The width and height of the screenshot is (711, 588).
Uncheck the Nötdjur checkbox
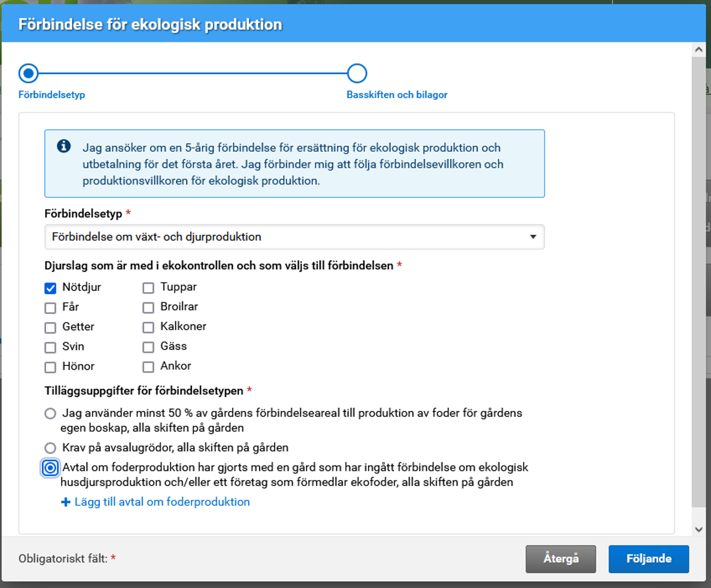[x=50, y=287]
